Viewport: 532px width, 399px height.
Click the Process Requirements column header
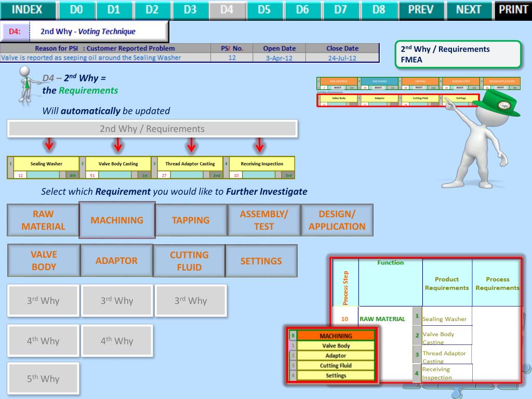point(497,283)
